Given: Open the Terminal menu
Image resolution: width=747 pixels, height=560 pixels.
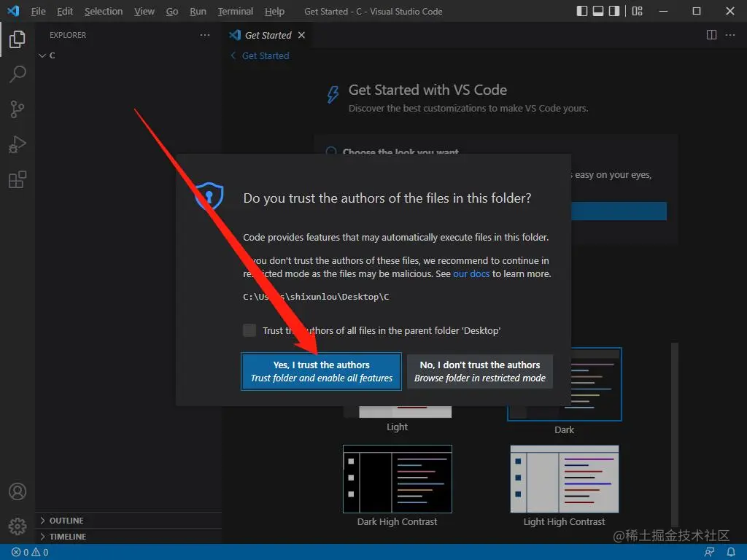Looking at the screenshot, I should [235, 11].
